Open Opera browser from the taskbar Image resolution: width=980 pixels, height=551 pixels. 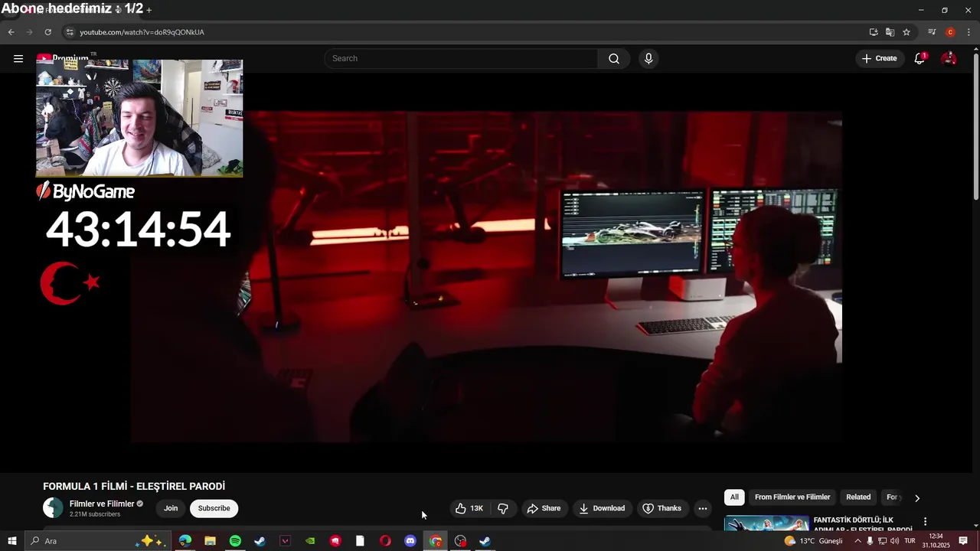[x=385, y=541]
